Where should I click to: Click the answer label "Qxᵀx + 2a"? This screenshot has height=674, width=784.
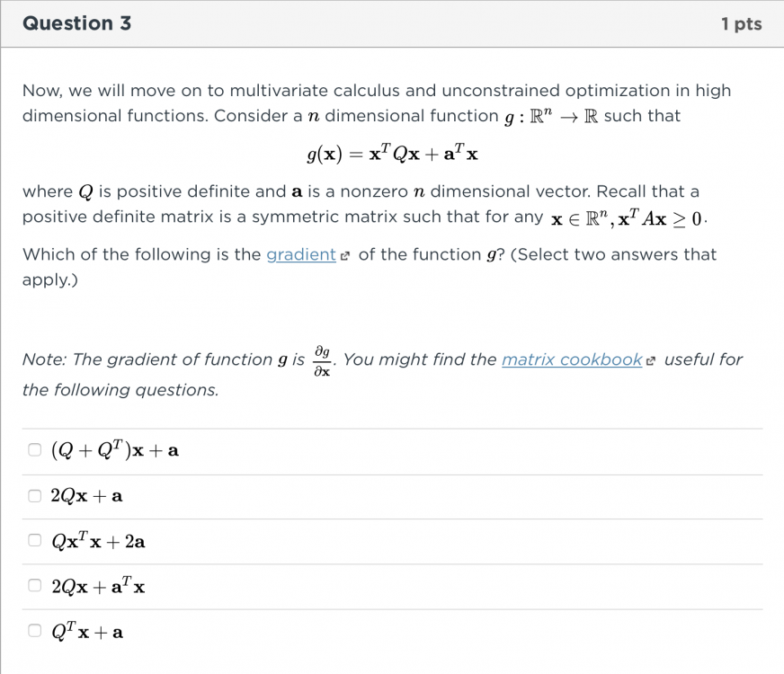(98, 541)
